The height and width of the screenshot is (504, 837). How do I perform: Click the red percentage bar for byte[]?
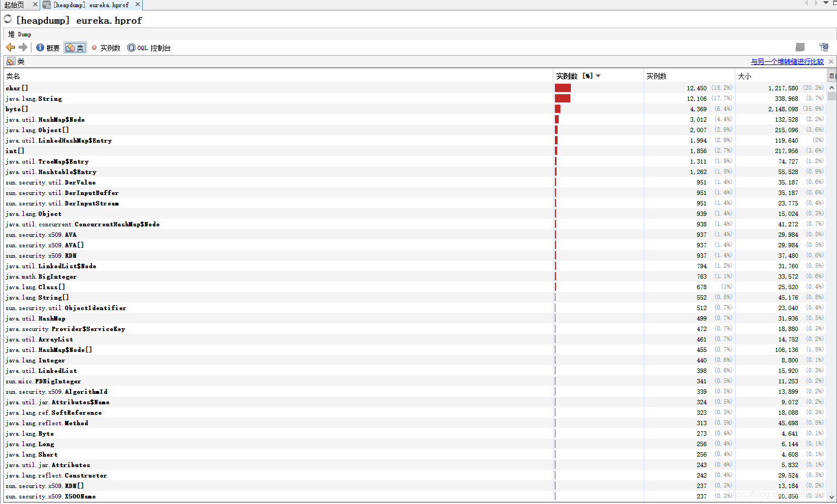click(558, 109)
